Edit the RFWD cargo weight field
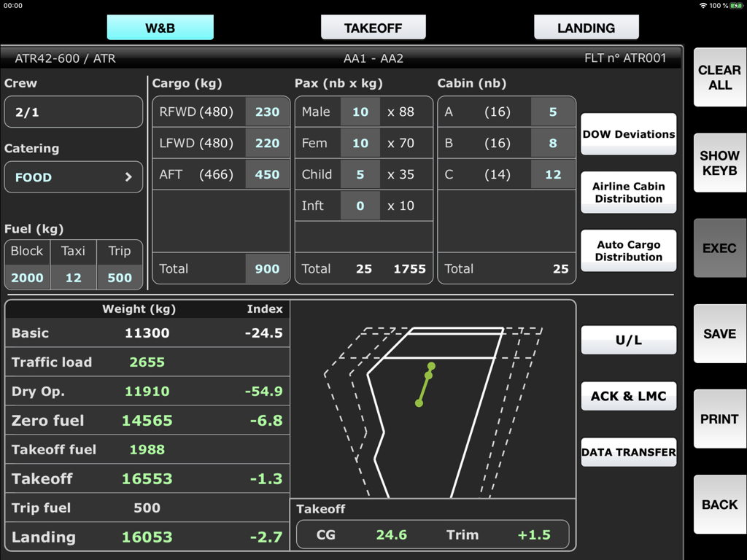Image resolution: width=747 pixels, height=560 pixels. (267, 112)
